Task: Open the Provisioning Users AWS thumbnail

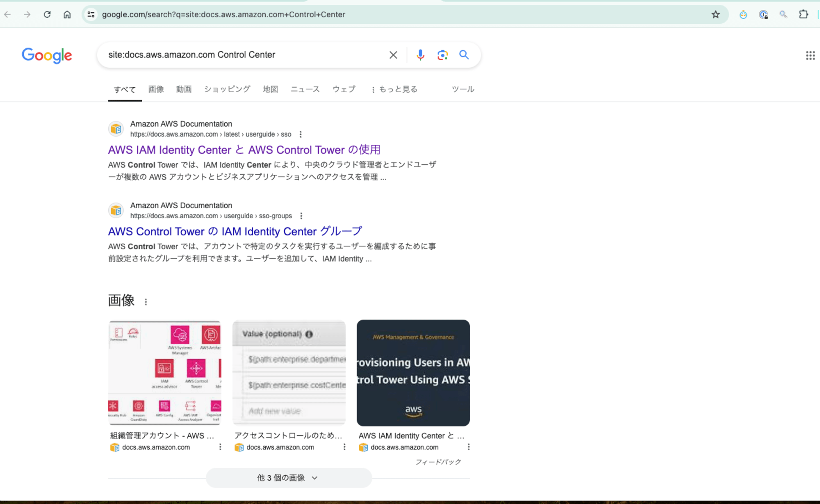Action: point(413,373)
